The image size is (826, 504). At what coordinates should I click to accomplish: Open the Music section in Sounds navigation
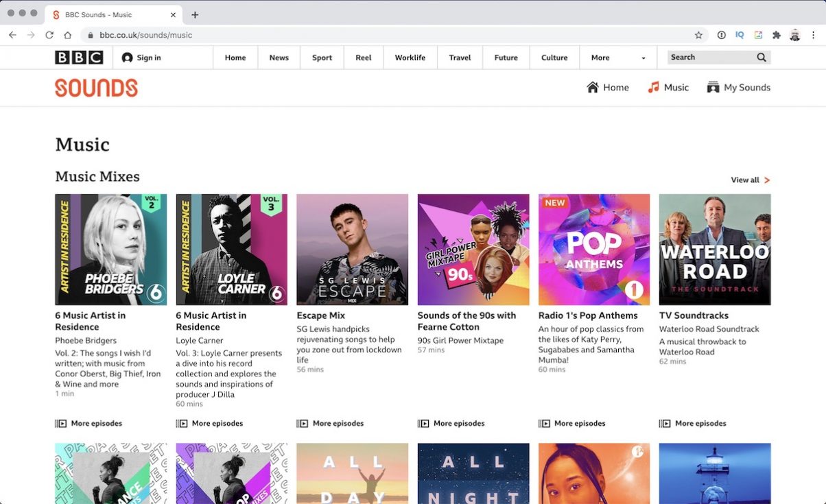667,87
